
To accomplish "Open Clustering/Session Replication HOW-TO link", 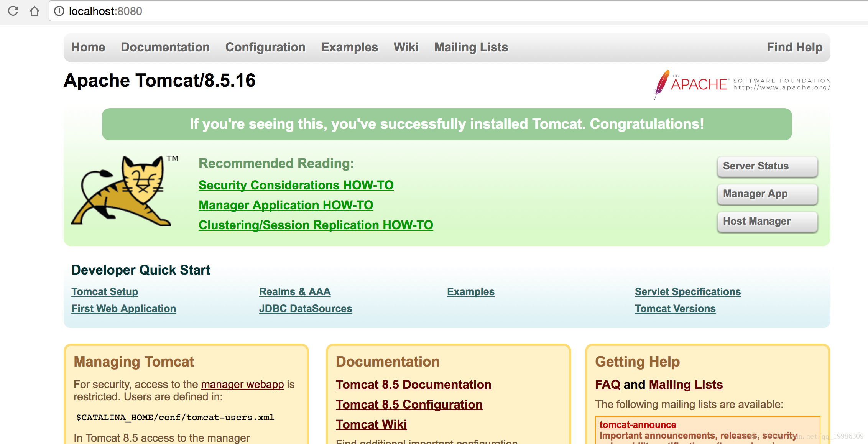I will point(316,225).
